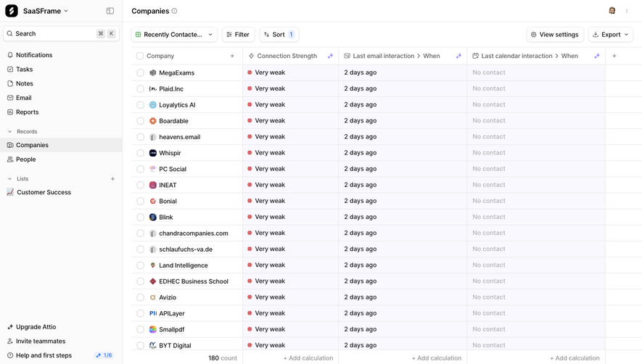Click the MegaExams company logo icon
The image size is (642, 364).
(153, 73)
